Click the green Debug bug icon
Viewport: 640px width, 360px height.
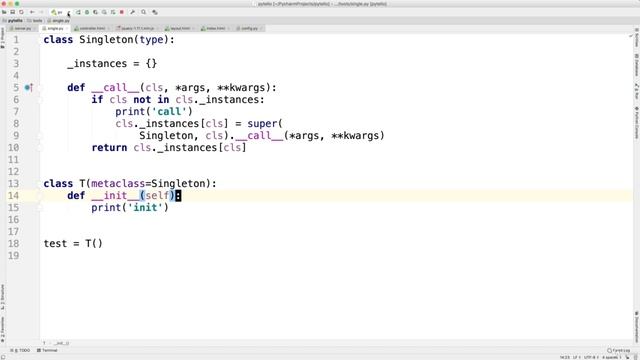[x=87, y=12]
